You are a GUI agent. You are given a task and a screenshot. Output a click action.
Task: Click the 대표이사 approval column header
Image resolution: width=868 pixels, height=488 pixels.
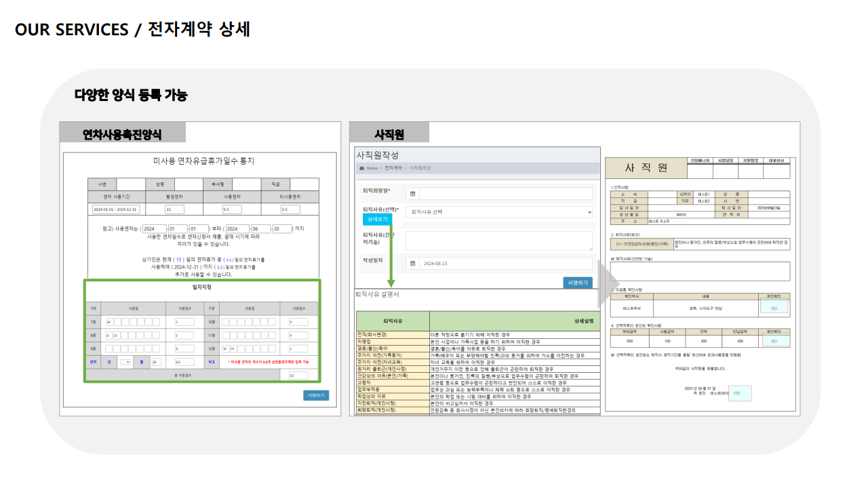(777, 161)
